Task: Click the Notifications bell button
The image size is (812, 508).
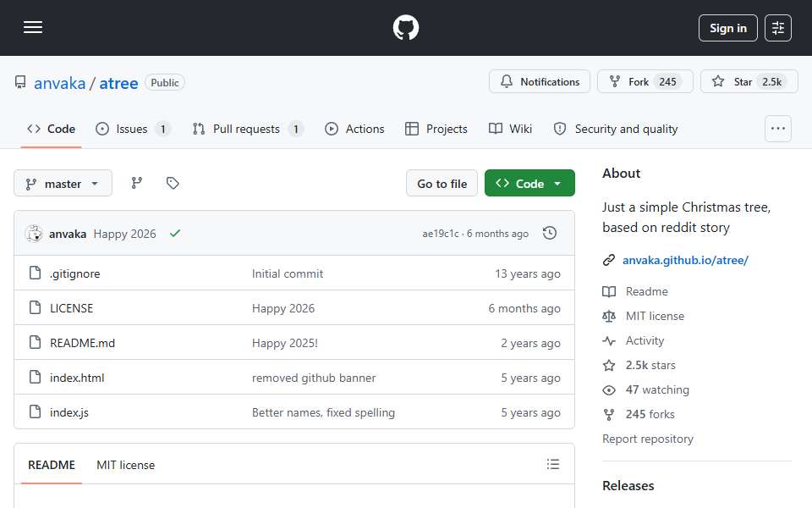Action: 539,81
